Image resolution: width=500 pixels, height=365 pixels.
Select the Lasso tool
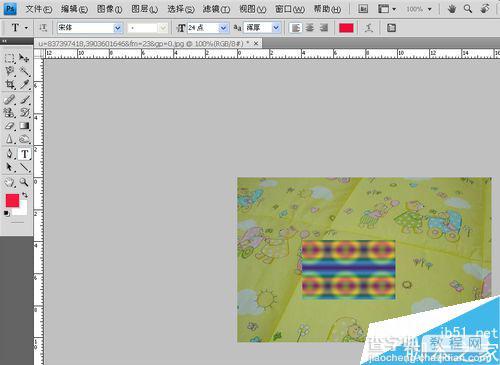tap(10, 71)
